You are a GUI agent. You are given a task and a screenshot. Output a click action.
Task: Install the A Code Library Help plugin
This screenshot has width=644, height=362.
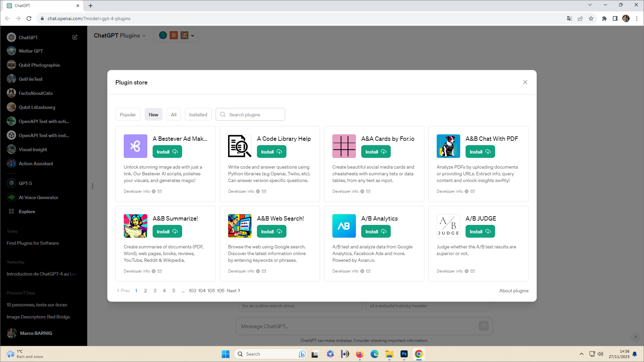tap(272, 152)
